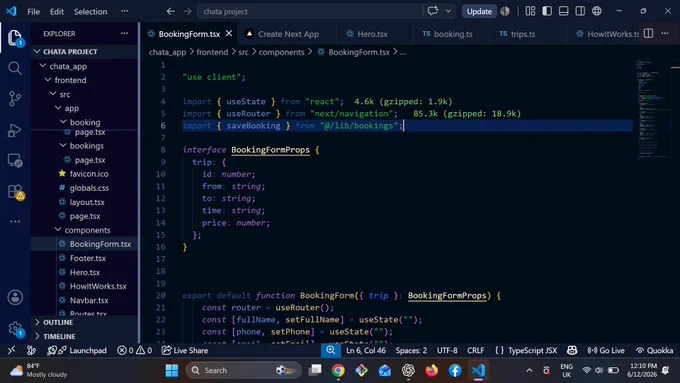Click Go Live in status bar
680x383 pixels.
606,350
